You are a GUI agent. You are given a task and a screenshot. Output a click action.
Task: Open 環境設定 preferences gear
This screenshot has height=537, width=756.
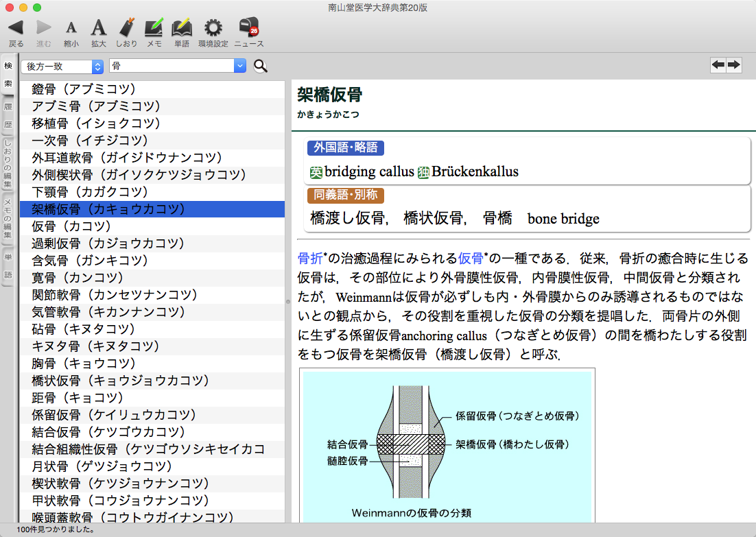point(213,28)
